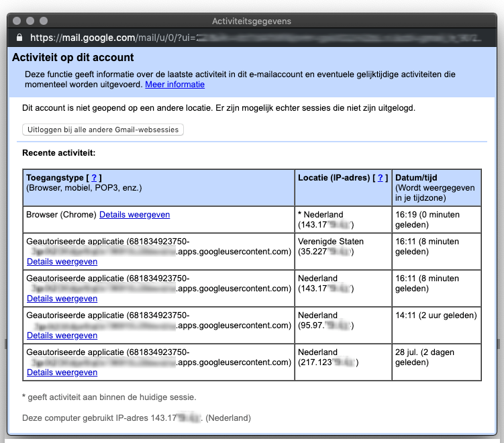
Task: Click the '?' help link beside Locatie (IP-adres)
Action: (381, 178)
